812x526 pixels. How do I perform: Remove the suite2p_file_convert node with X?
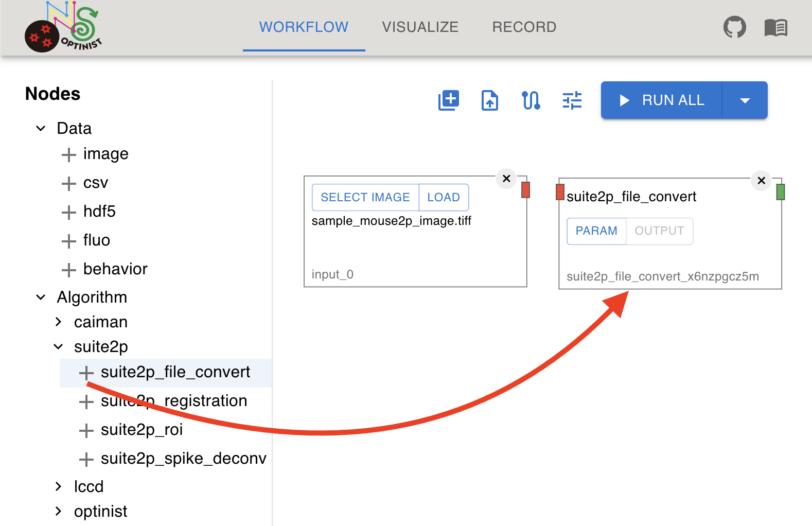762,181
